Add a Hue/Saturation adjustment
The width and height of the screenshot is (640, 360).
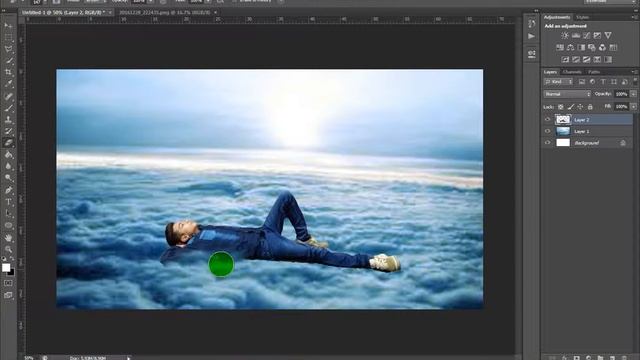[x=560, y=48]
